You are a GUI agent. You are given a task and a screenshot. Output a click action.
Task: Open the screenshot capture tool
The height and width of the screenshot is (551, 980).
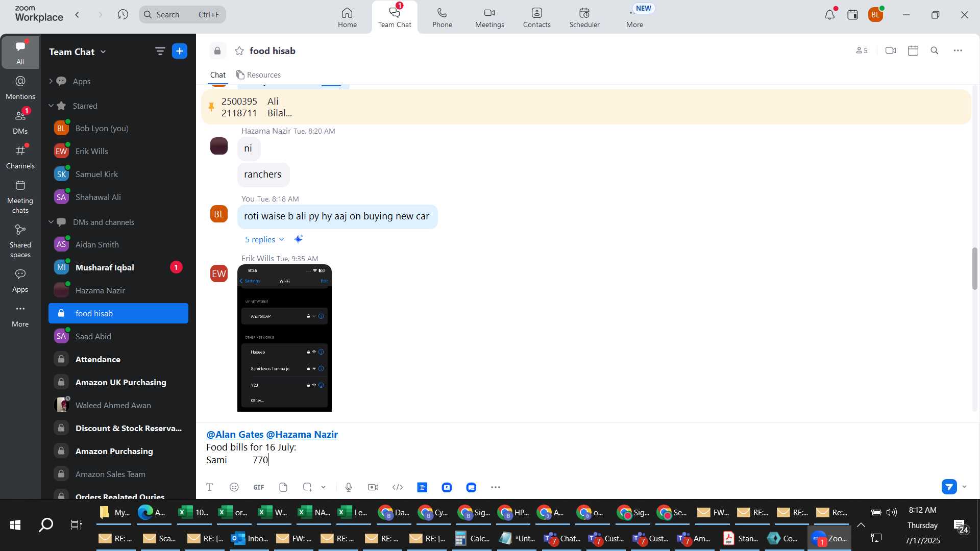[307, 487]
